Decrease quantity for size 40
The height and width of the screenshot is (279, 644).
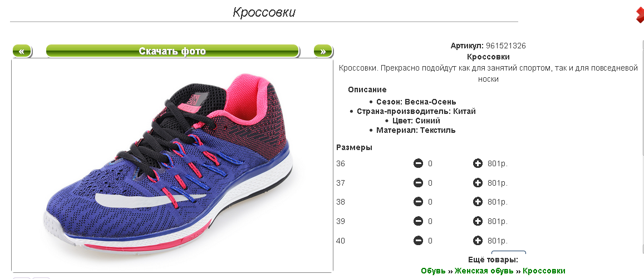pos(418,241)
